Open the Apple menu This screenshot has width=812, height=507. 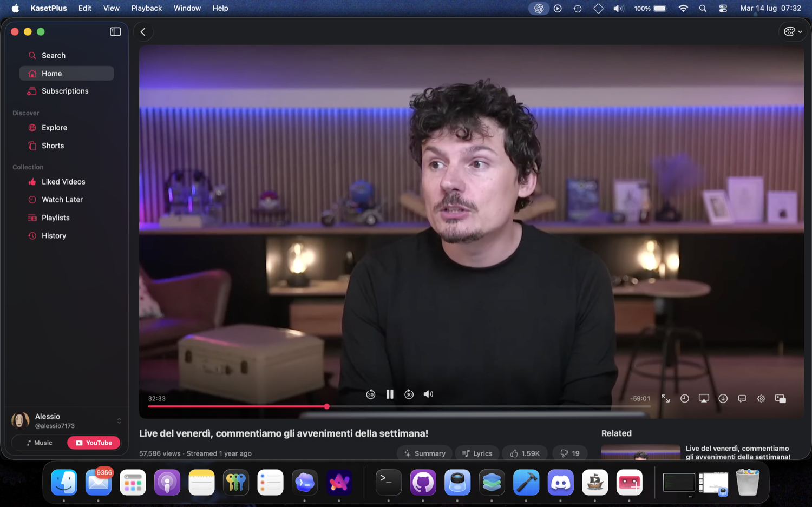point(15,8)
